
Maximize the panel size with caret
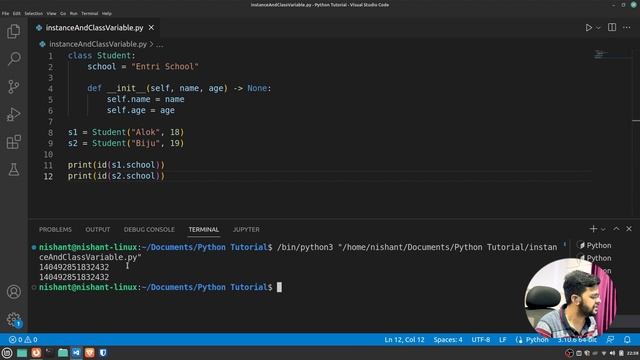[616, 229]
